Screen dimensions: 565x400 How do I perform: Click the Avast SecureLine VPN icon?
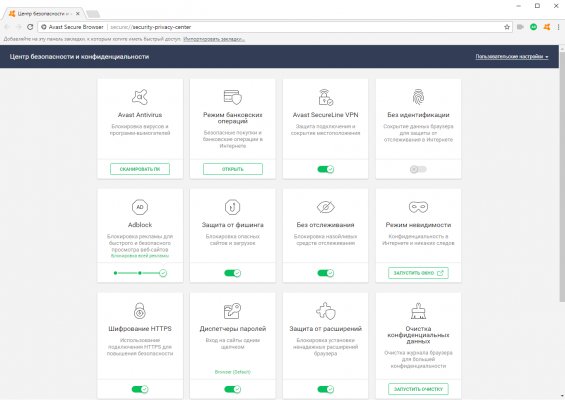325,97
